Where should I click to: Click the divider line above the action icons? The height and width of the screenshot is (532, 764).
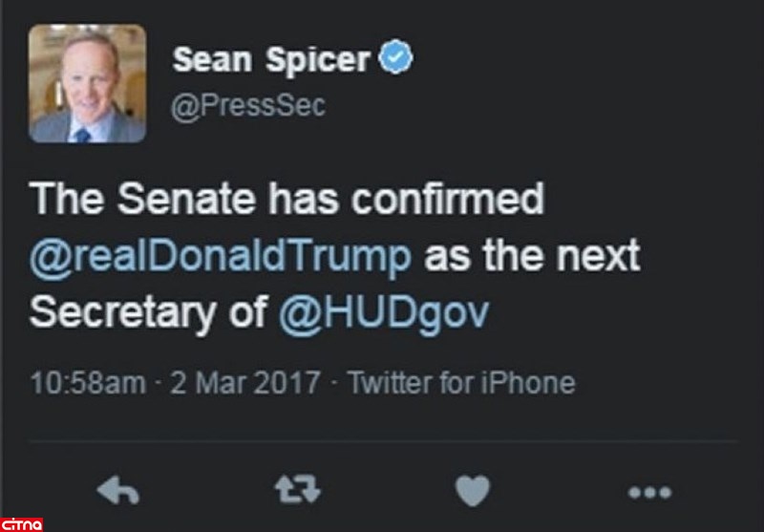(382, 441)
